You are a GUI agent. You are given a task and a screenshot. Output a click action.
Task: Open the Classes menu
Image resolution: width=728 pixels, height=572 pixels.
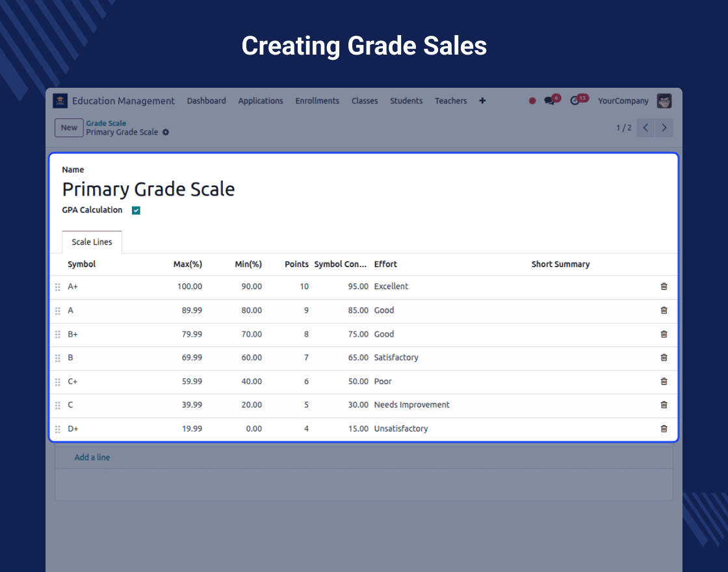pos(365,101)
